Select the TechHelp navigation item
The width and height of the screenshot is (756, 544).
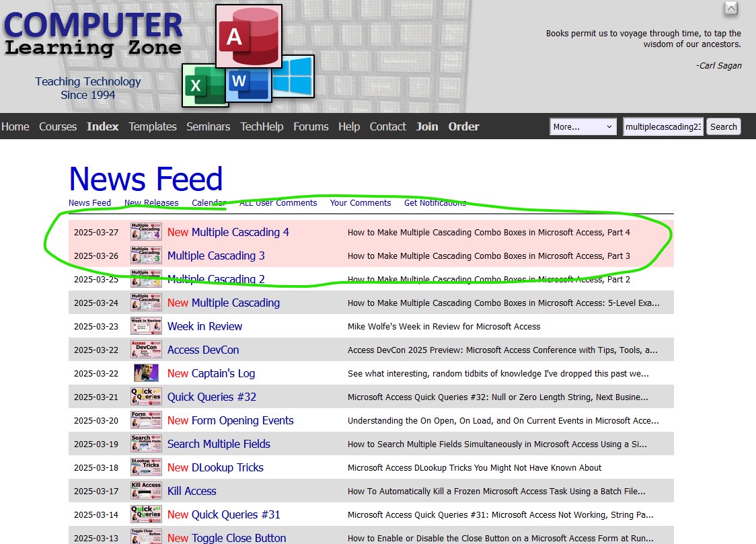[x=262, y=126]
